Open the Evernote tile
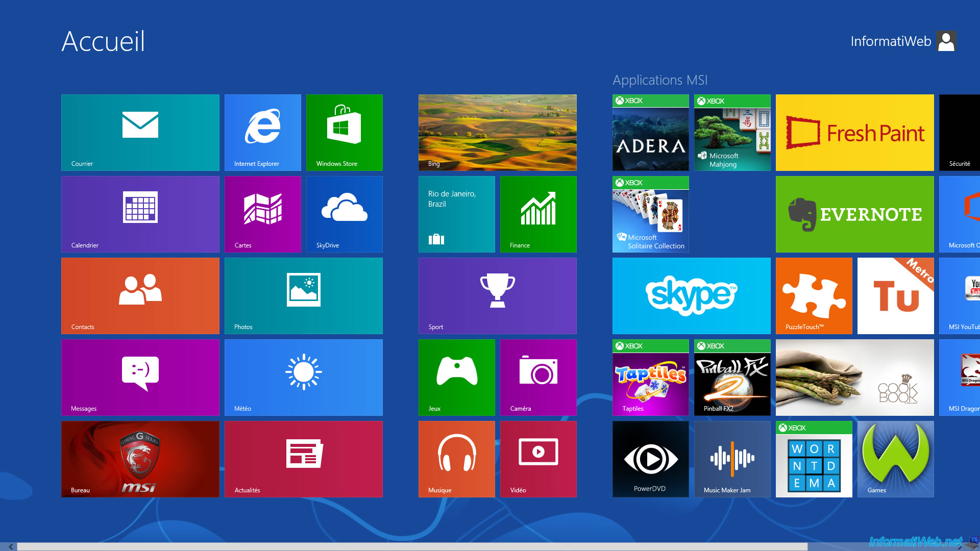This screenshot has width=980, height=551. 855,214
